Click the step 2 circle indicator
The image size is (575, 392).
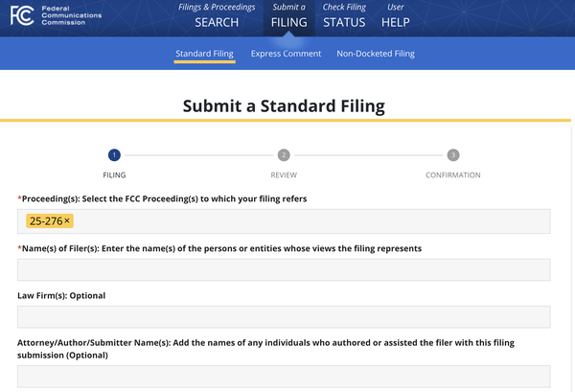[x=284, y=155]
